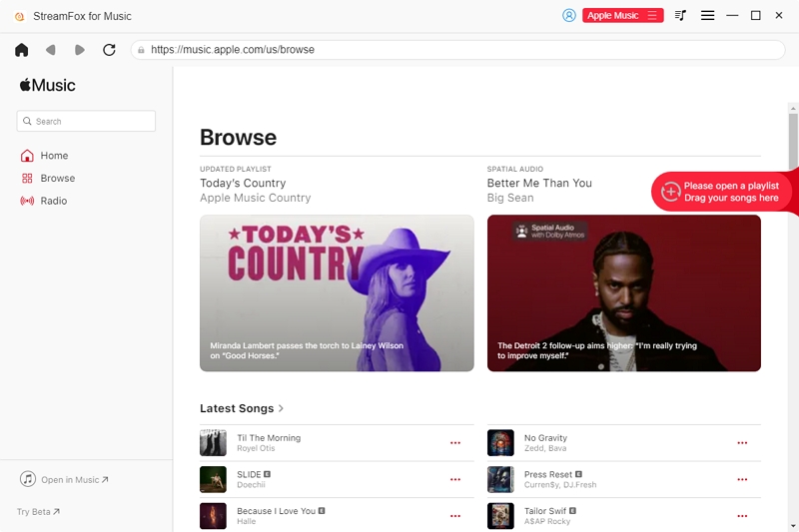
Task: Click the Open in Music link
Action: coord(74,479)
